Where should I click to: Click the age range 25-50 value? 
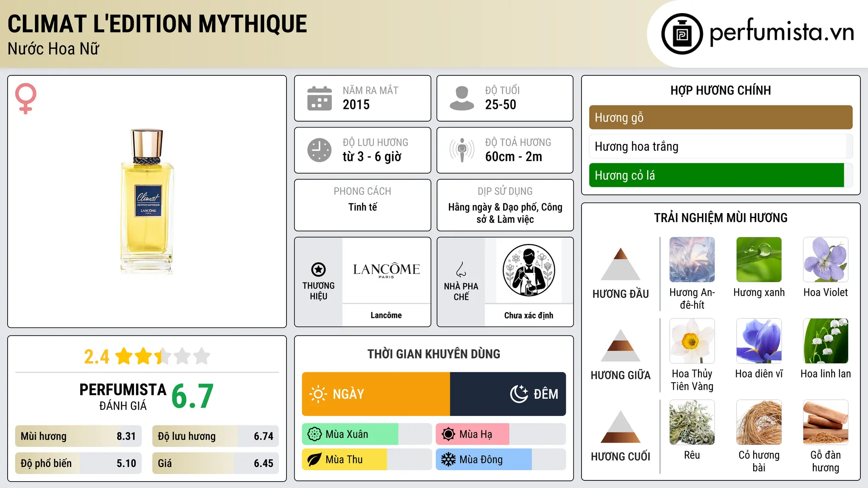tap(501, 105)
